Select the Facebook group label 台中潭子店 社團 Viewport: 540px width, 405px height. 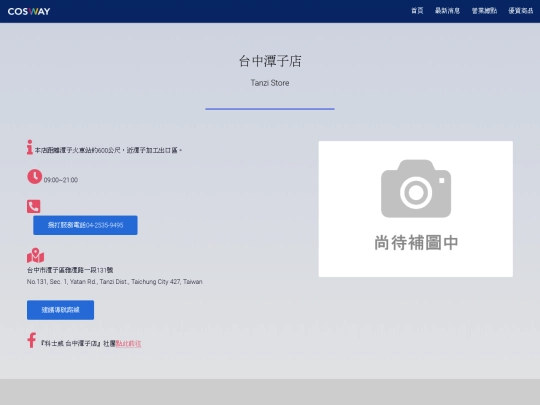click(78, 344)
